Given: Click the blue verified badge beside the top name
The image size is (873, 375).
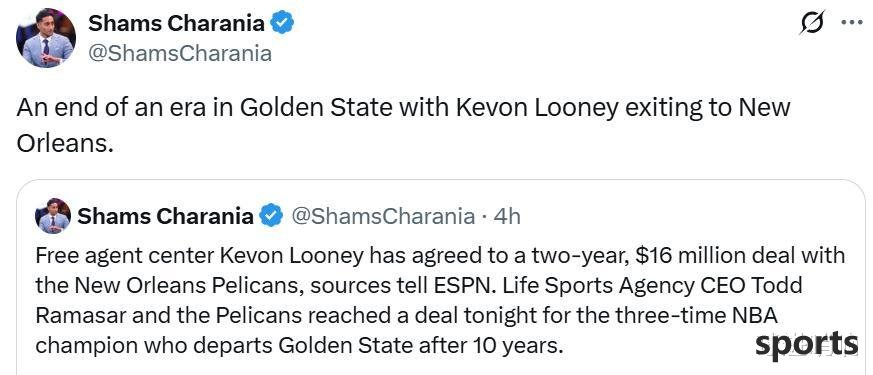Looking at the screenshot, I should pos(282,23).
